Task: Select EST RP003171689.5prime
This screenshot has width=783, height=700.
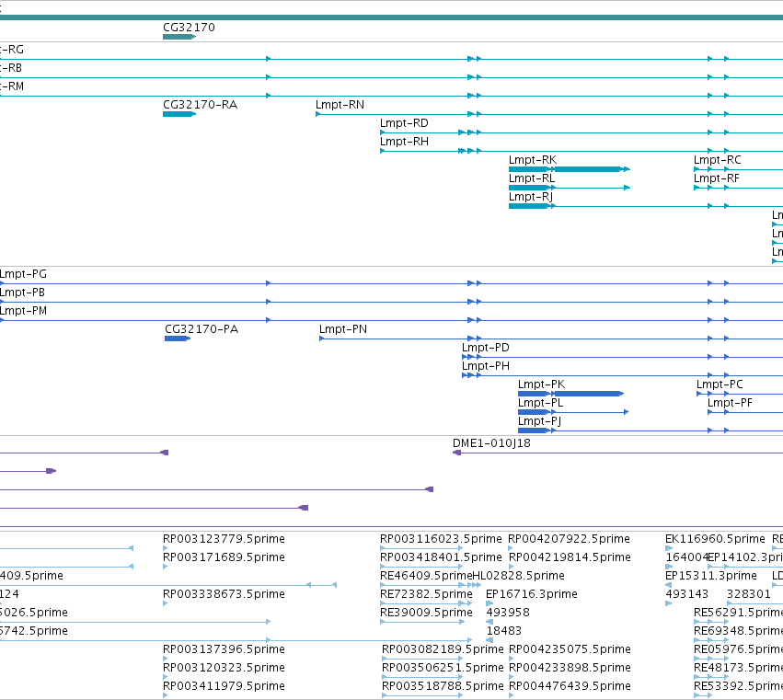Action: click(x=224, y=557)
